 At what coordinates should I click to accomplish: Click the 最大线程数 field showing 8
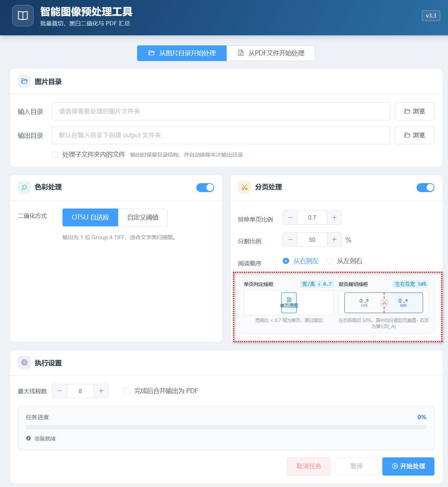80,391
